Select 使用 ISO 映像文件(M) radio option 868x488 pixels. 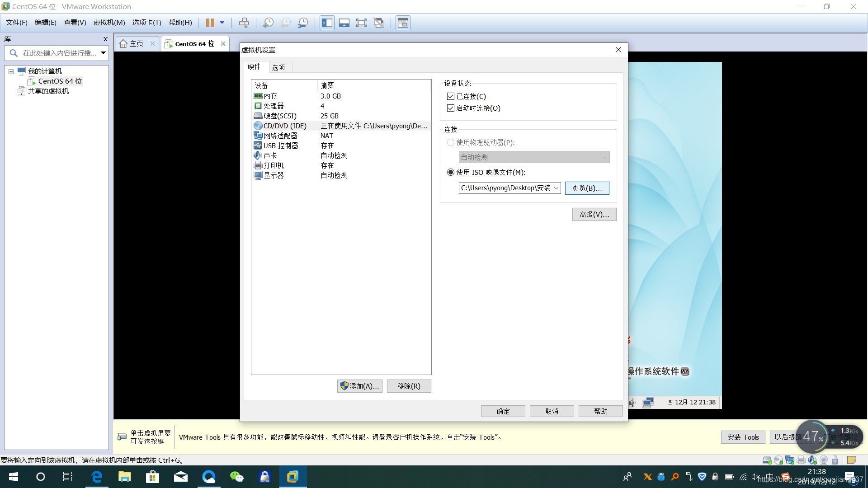click(x=450, y=172)
